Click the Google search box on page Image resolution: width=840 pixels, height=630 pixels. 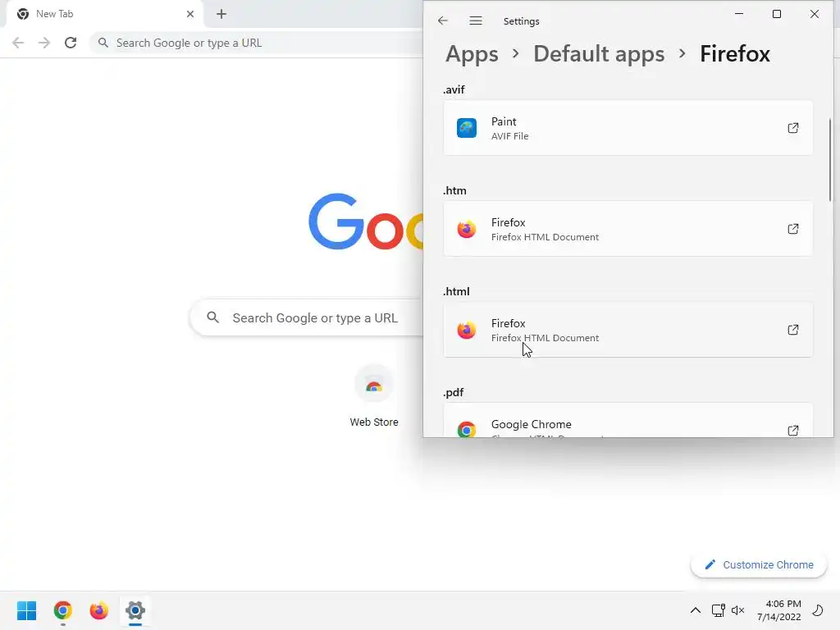[307, 317]
